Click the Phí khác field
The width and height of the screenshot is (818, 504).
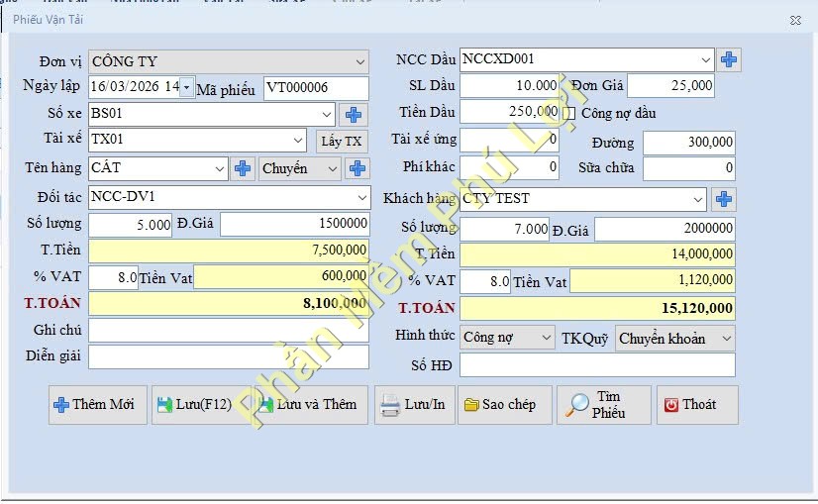[509, 168]
